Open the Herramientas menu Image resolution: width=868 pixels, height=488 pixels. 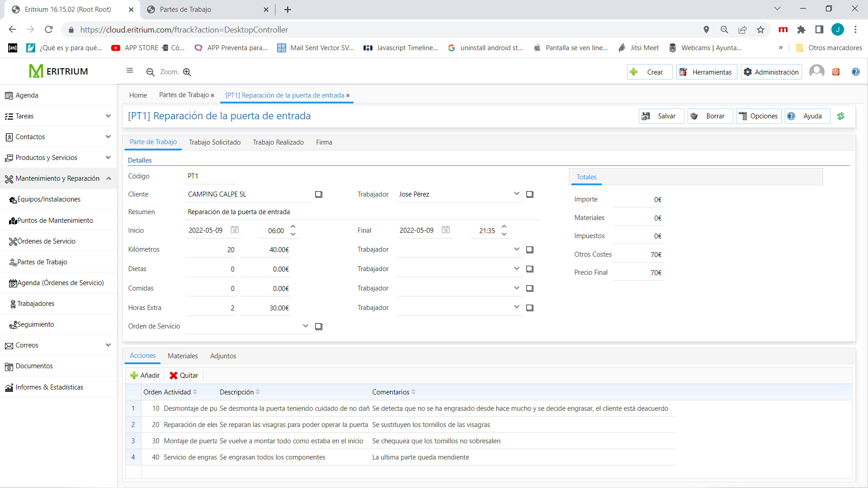point(707,72)
